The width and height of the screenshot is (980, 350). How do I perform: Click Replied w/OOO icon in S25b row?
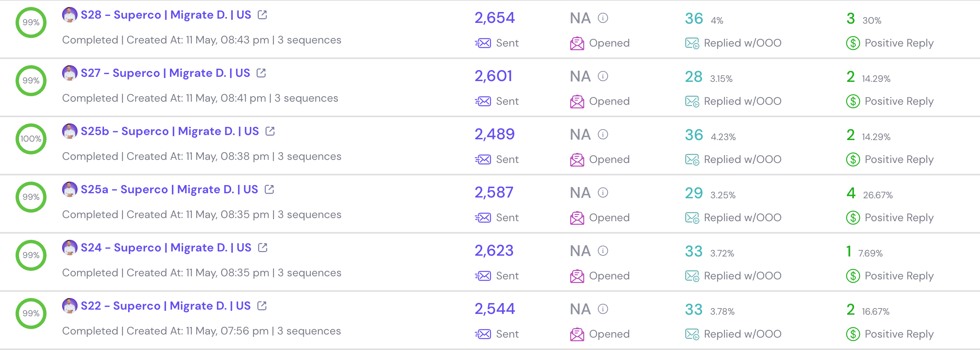(x=692, y=160)
